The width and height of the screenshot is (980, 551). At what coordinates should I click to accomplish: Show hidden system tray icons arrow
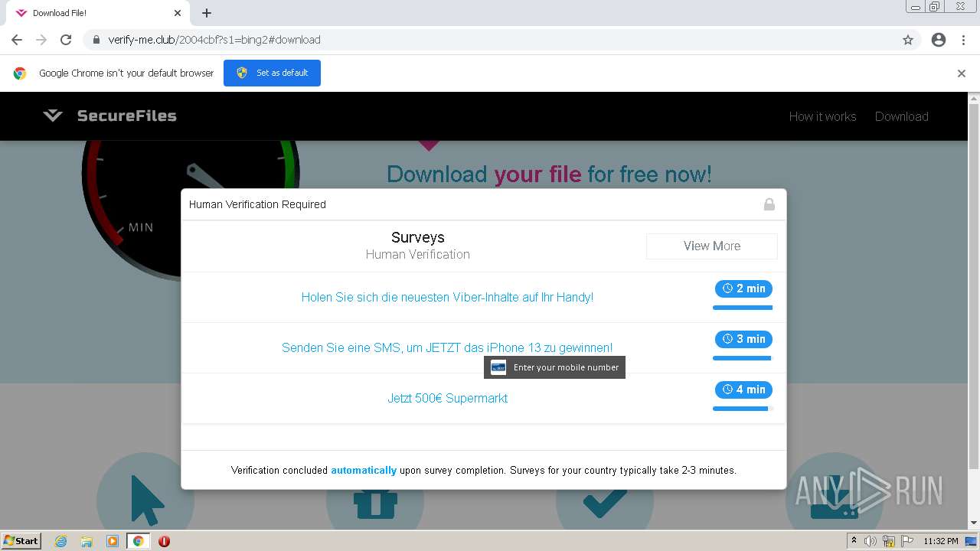(854, 541)
